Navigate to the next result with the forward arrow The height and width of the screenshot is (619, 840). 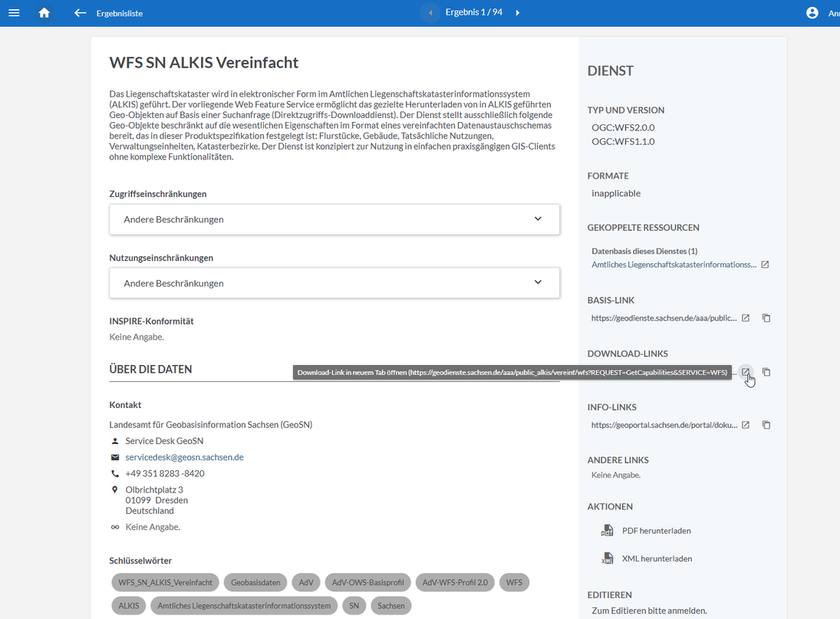(518, 12)
